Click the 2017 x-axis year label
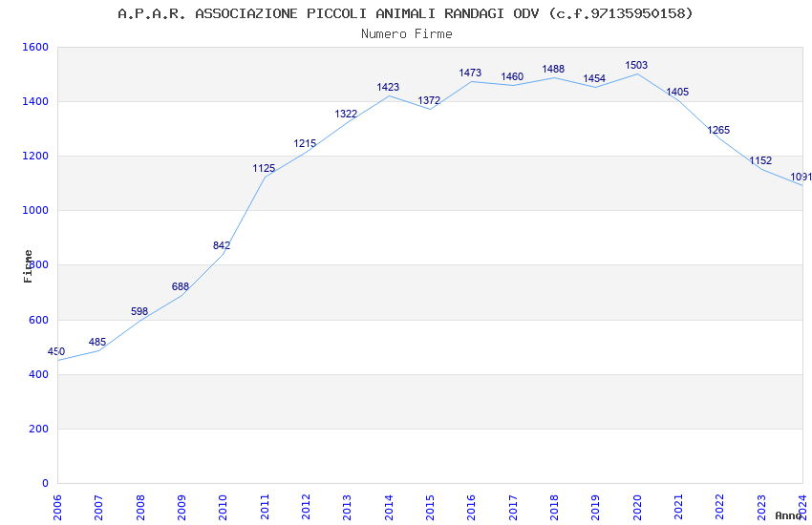Viewport: 812px width, 525px height. pyautogui.click(x=513, y=508)
